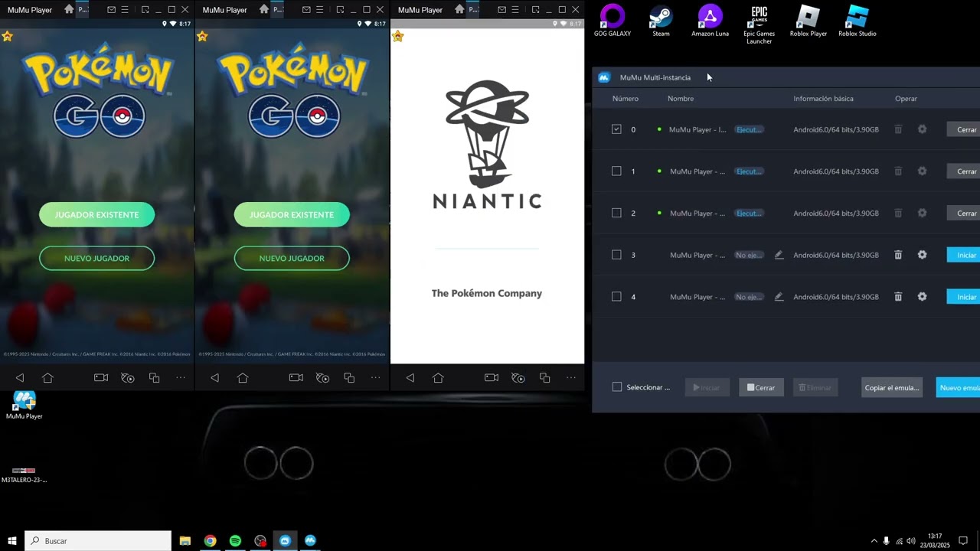The width and height of the screenshot is (980, 551).
Task: Expand more options dots in leftmost MuMu window
Action: point(181,378)
